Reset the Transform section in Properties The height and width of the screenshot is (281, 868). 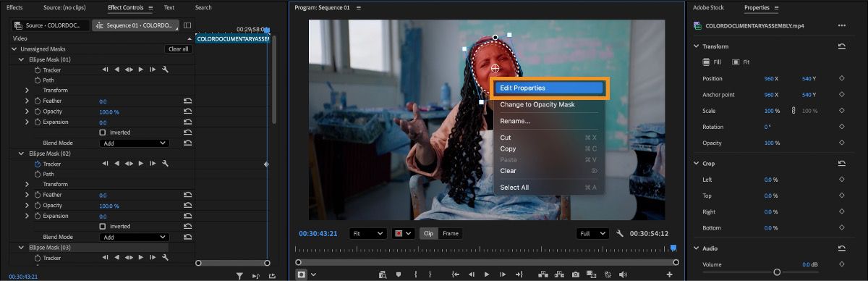pyautogui.click(x=842, y=46)
